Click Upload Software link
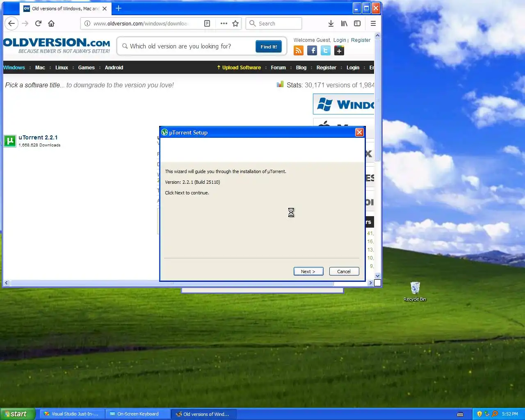Viewport: 525px width, 420px height. (x=239, y=68)
